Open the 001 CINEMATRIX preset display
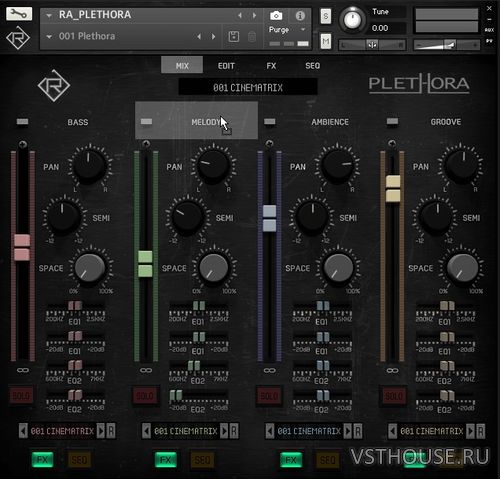The image size is (500, 479). click(x=248, y=88)
